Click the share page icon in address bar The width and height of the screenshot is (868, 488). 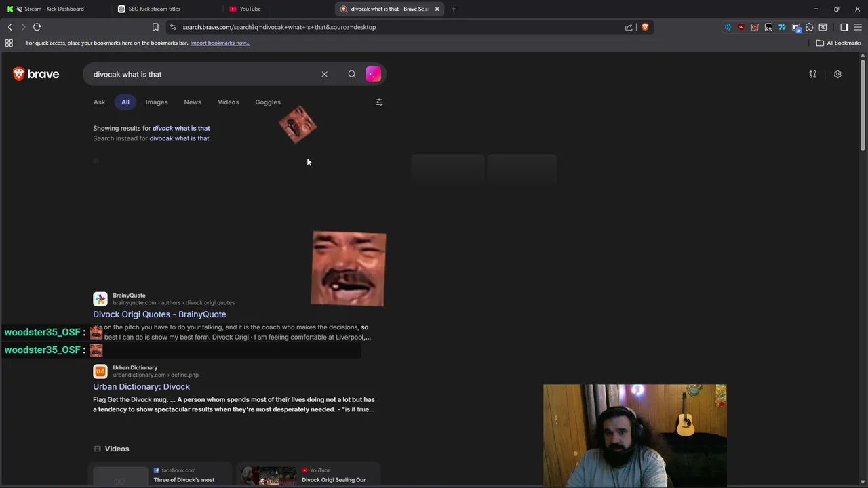[x=629, y=27]
